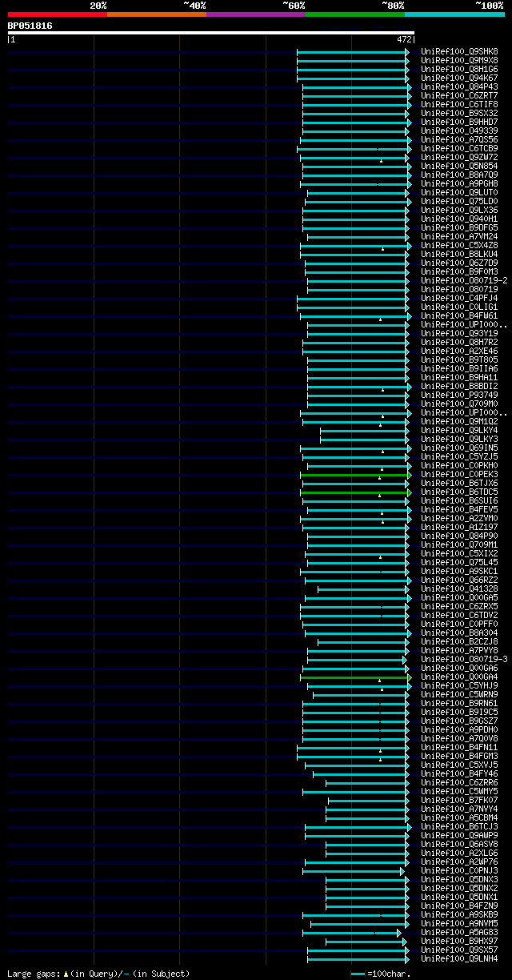Select the UniRef100_Q9ZW72 label
The width and height of the screenshot is (512, 980).
point(459,157)
